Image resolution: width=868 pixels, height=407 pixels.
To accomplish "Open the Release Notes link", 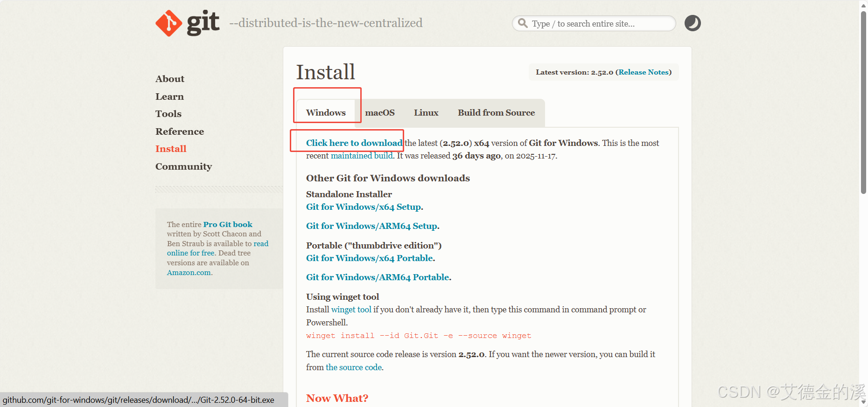I will [x=644, y=72].
